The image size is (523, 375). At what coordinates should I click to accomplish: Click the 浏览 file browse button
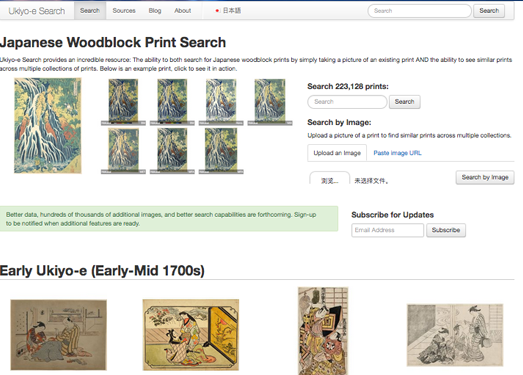330,179
